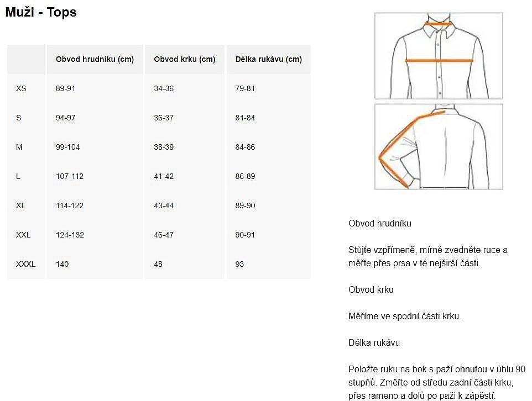Viewport: 532px width, 401px height.
Task: Click the XS size row label
Action: click(21, 88)
